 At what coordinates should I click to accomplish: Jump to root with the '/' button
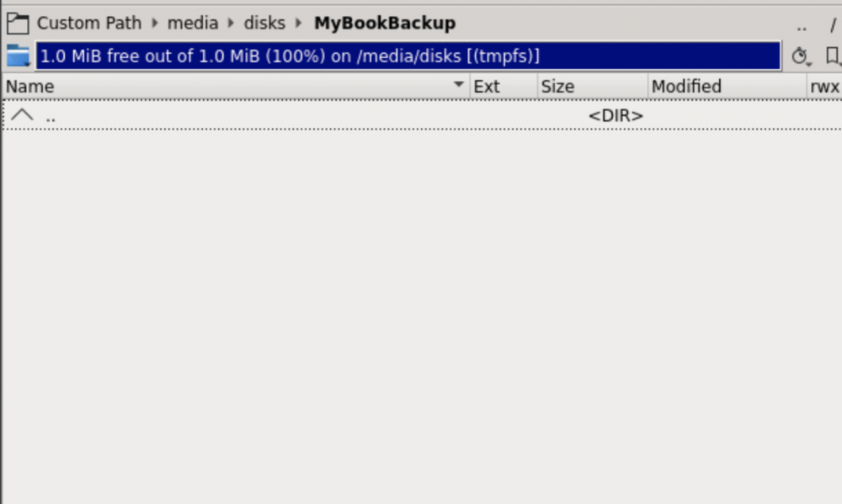[833, 24]
